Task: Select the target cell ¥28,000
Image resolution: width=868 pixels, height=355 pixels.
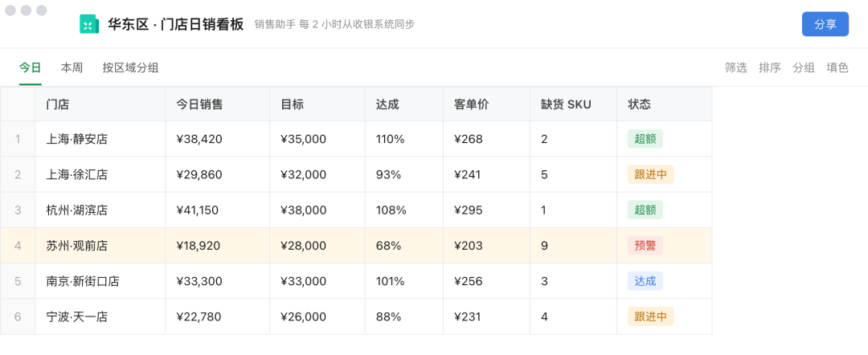Action: pyautogui.click(x=317, y=246)
